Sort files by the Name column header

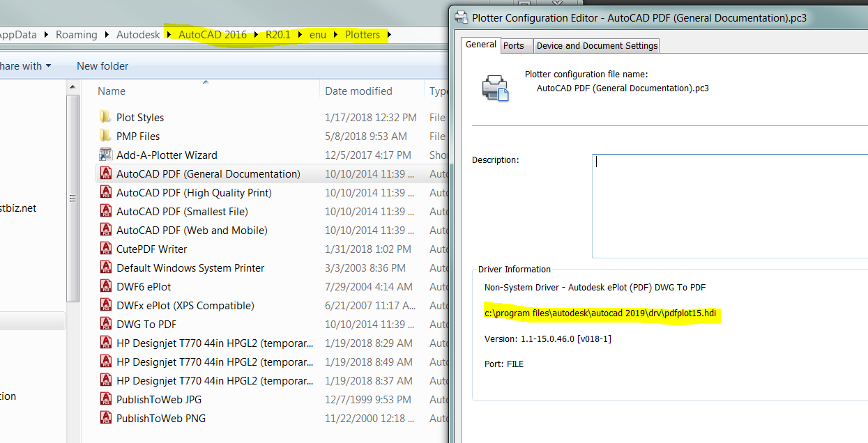pyautogui.click(x=112, y=91)
